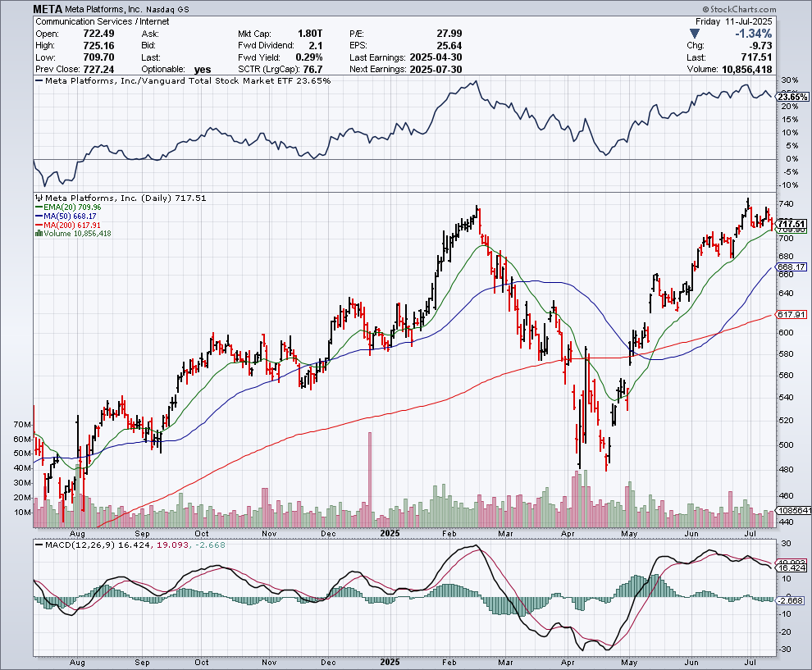Select the Low value 709.70
Screen dimensions: 812x670
pos(99,57)
